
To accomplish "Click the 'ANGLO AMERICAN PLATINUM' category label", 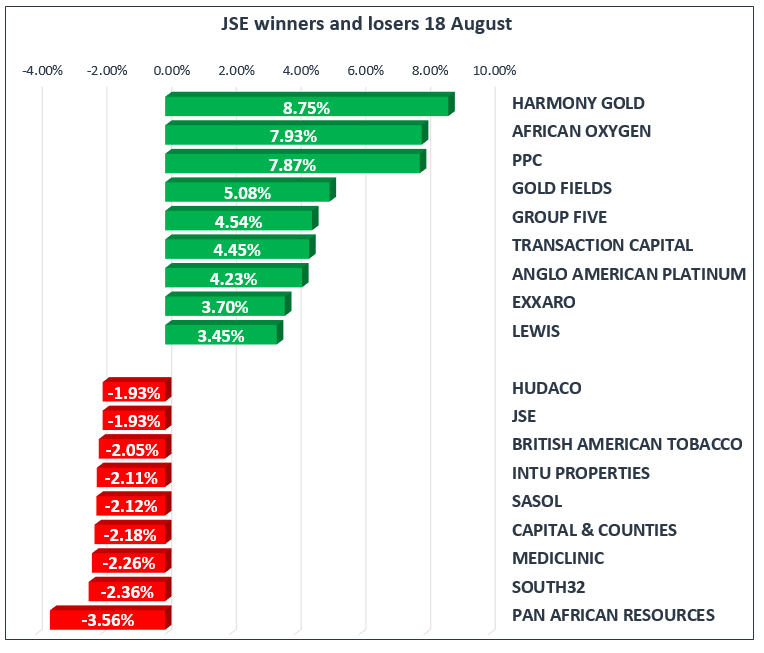I will (x=628, y=274).
